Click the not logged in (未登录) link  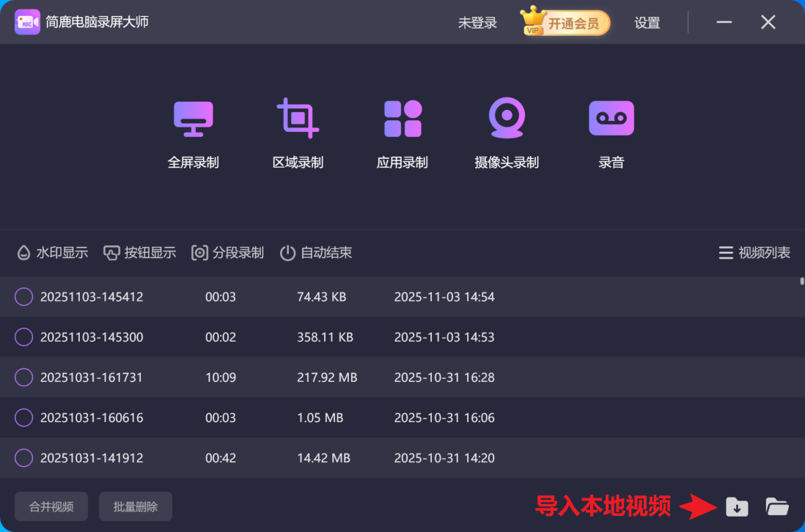tap(477, 23)
